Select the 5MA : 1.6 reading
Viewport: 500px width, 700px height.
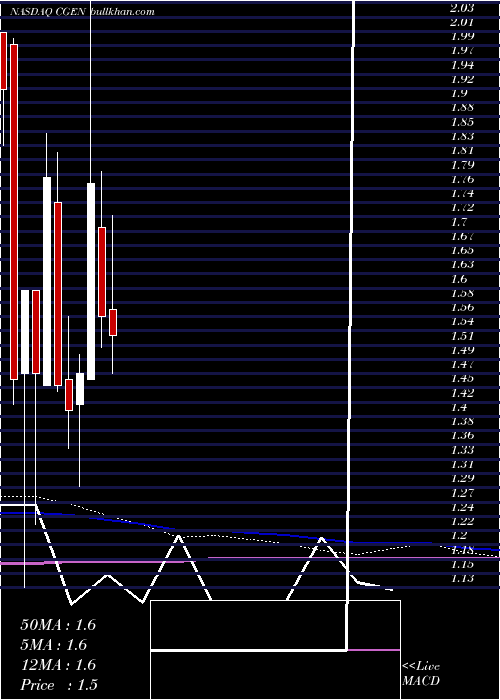click(54, 645)
